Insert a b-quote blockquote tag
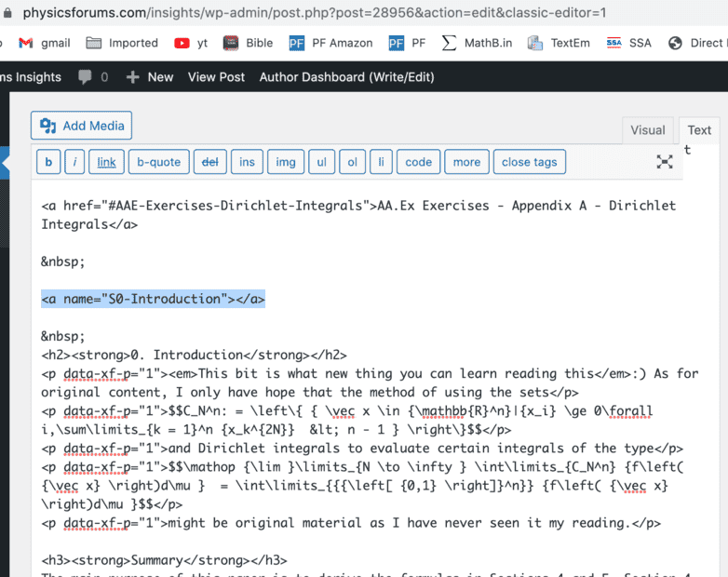 tap(158, 162)
